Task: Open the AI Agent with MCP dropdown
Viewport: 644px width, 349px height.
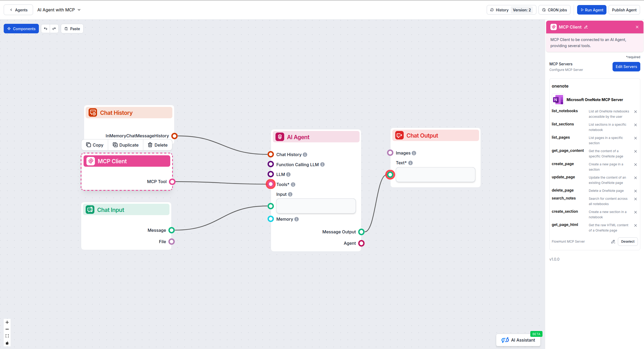Action: 58,10
